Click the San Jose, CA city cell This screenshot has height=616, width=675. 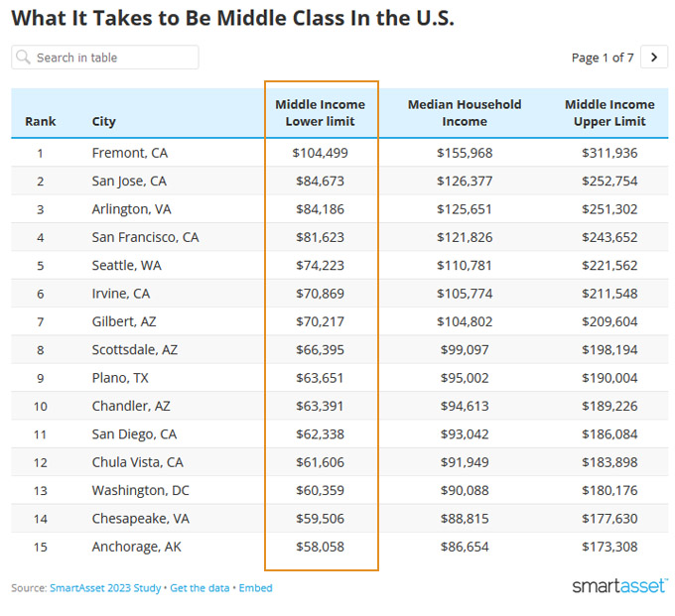pyautogui.click(x=129, y=182)
